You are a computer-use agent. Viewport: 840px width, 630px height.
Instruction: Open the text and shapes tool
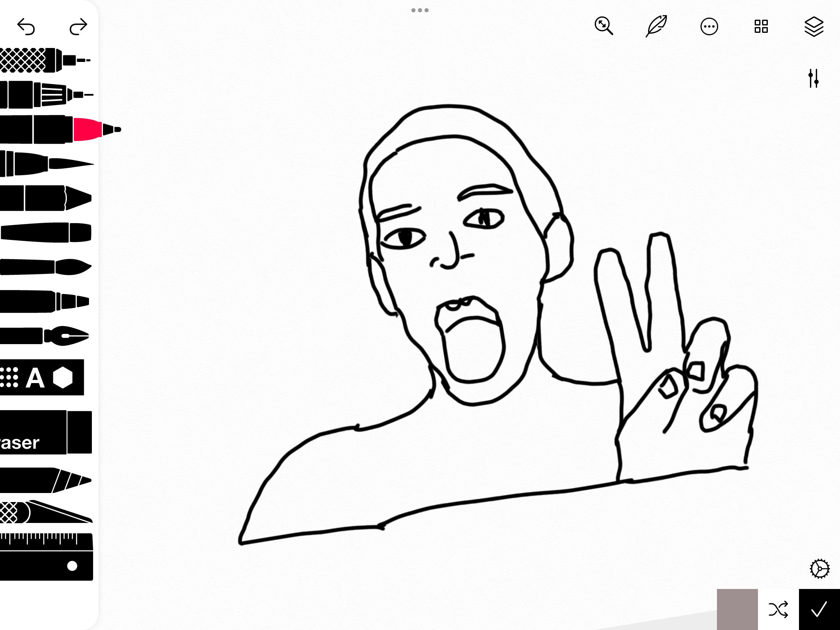(x=41, y=377)
